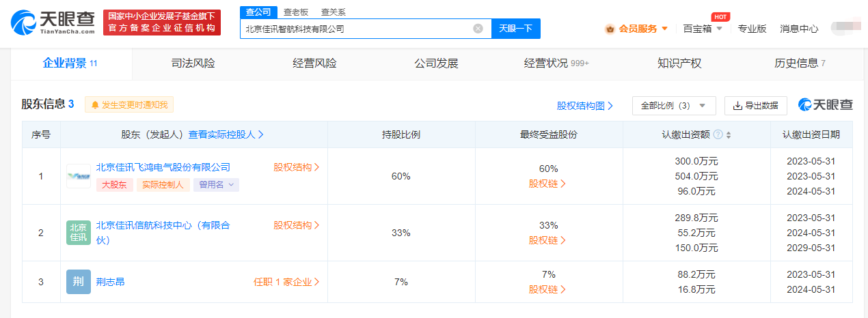The height and width of the screenshot is (318, 868).
Task: Click the 荆 avatar tile
Action: tap(79, 282)
